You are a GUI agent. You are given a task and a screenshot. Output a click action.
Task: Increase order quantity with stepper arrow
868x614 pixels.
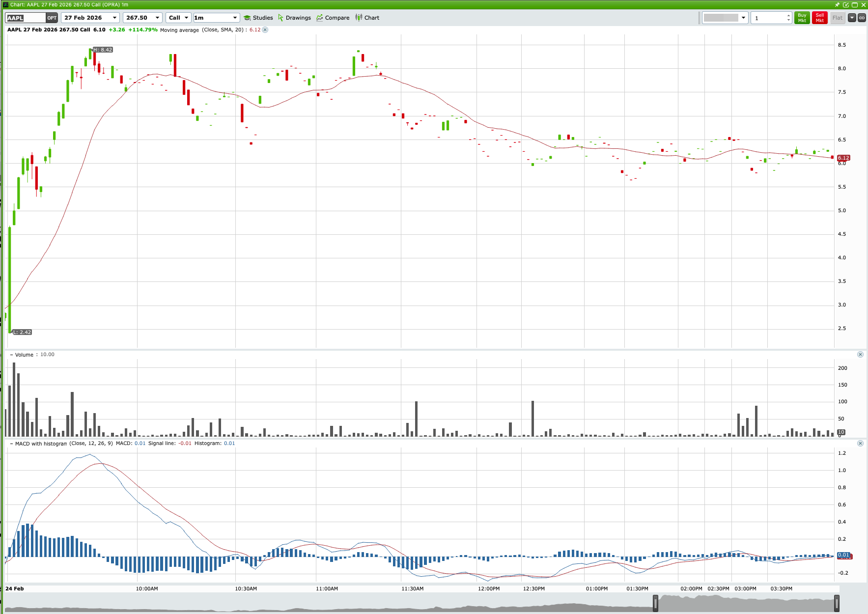click(x=789, y=15)
